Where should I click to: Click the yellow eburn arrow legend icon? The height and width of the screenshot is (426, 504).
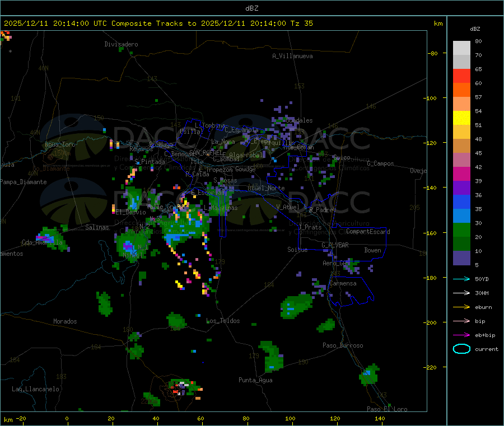pos(461,307)
